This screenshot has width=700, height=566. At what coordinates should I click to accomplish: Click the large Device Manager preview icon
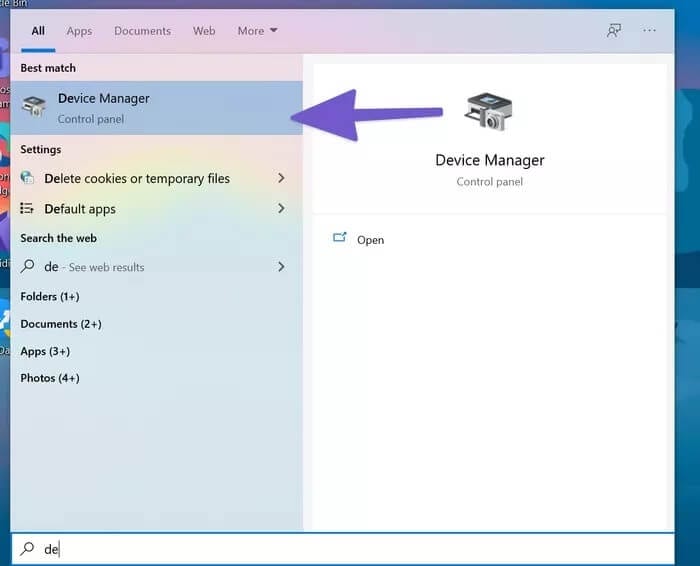(489, 112)
